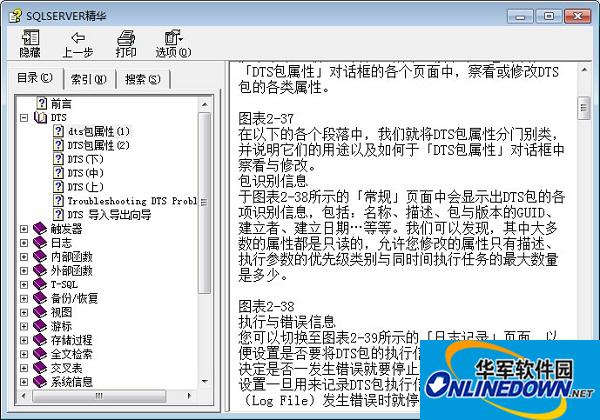This screenshot has height=420, width=600.
Task: Expand the 视图 node
Action: [24, 313]
